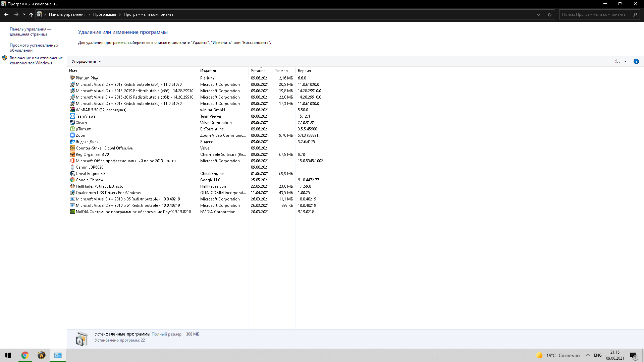This screenshot has height=362, width=644.
Task: Select Visual C++ 2015-2019 x64 row
Action: point(196,97)
